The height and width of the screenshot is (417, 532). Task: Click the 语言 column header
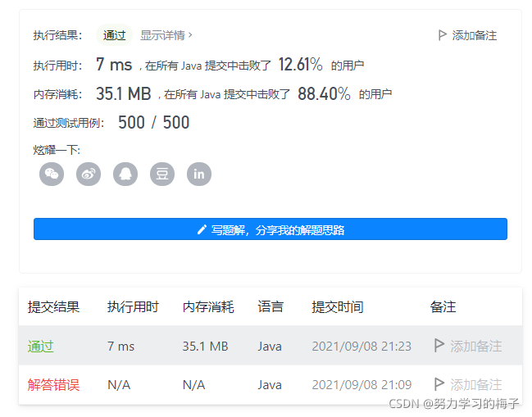tap(271, 307)
